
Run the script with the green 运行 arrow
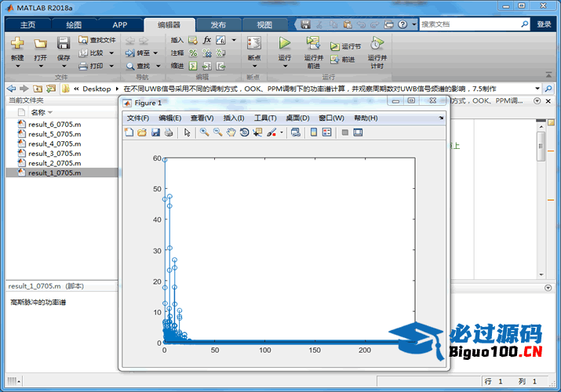point(285,43)
